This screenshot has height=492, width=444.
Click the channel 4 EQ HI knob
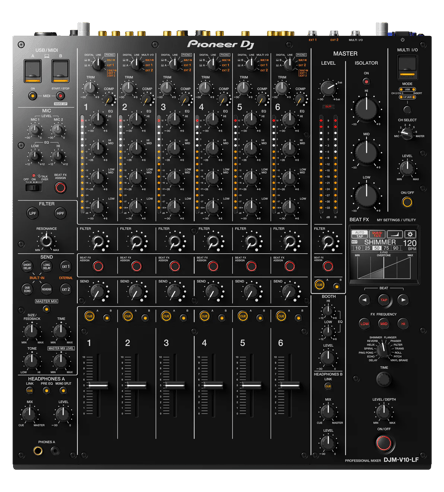click(x=212, y=119)
